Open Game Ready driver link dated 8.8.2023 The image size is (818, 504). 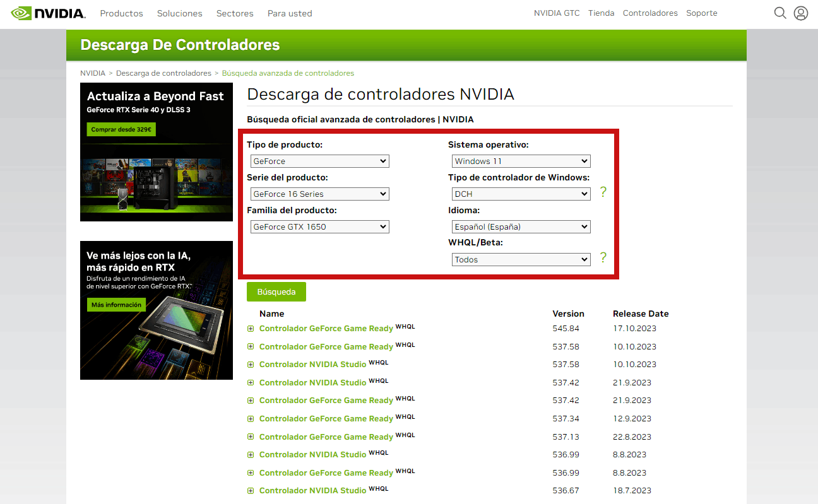pyautogui.click(x=326, y=473)
